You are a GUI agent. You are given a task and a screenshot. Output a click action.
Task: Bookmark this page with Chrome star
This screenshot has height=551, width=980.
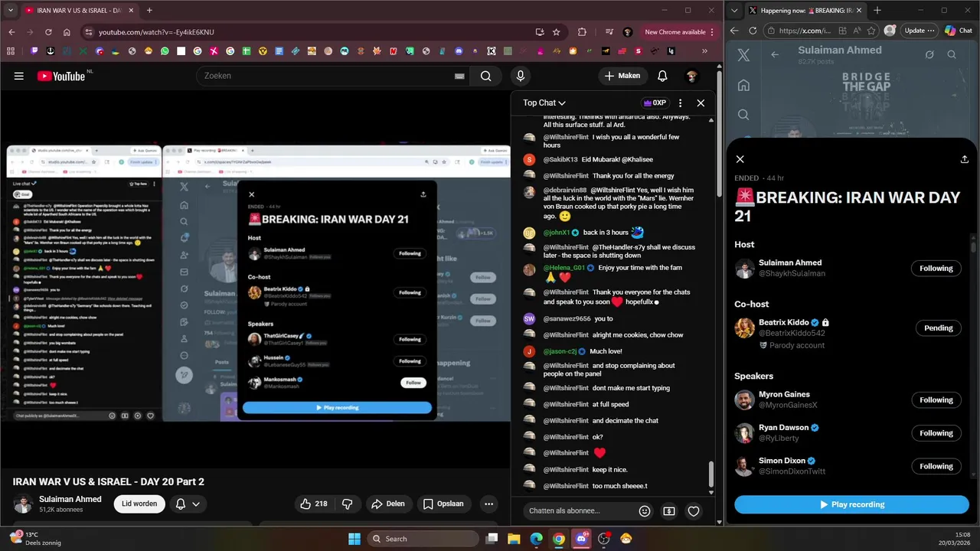pyautogui.click(x=557, y=32)
